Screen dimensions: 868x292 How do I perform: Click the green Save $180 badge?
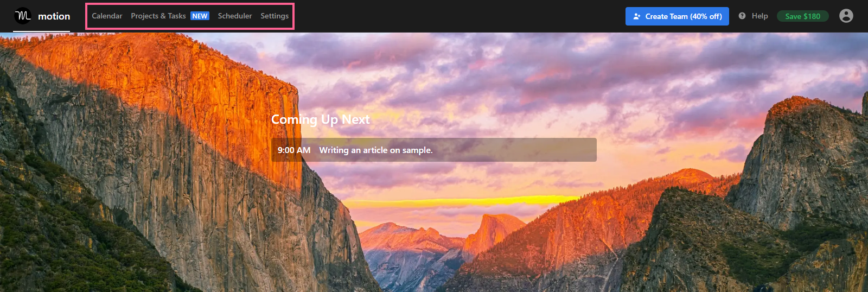pyautogui.click(x=802, y=16)
